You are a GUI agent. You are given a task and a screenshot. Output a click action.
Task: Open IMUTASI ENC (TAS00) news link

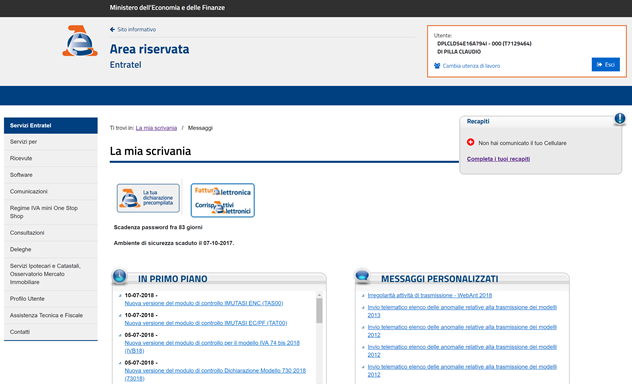[x=204, y=303]
